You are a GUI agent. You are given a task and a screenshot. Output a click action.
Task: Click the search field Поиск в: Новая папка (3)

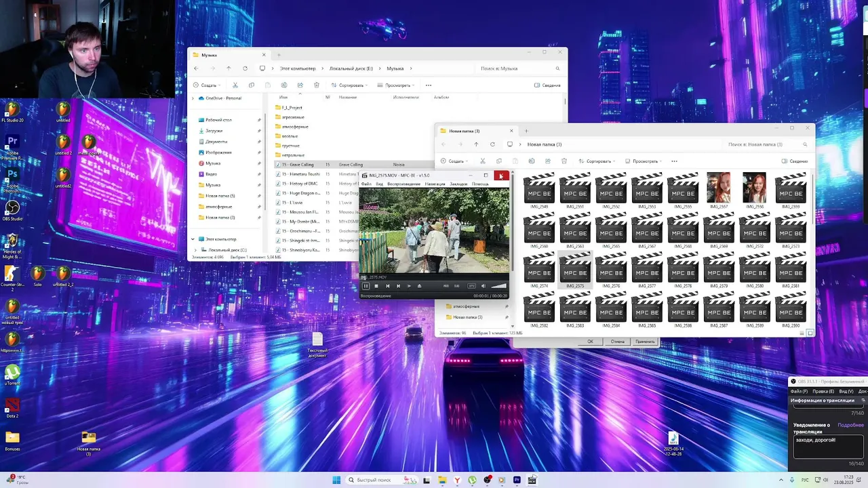coord(767,144)
